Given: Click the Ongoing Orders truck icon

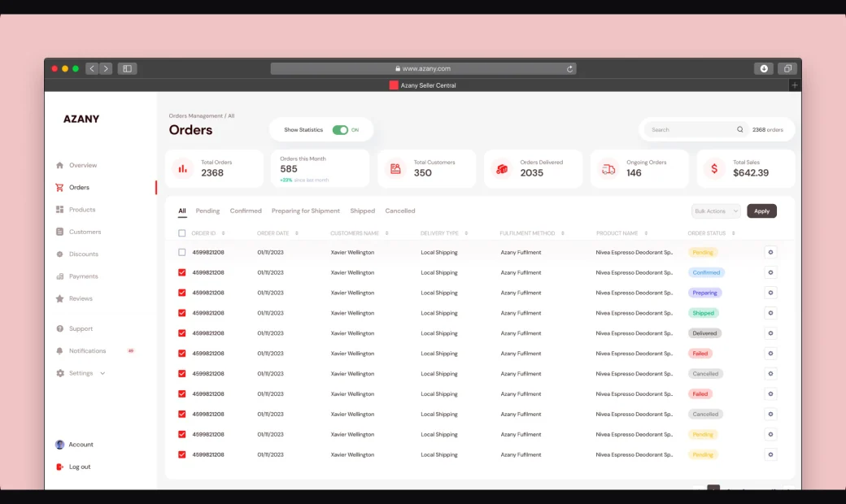Looking at the screenshot, I should (608, 169).
